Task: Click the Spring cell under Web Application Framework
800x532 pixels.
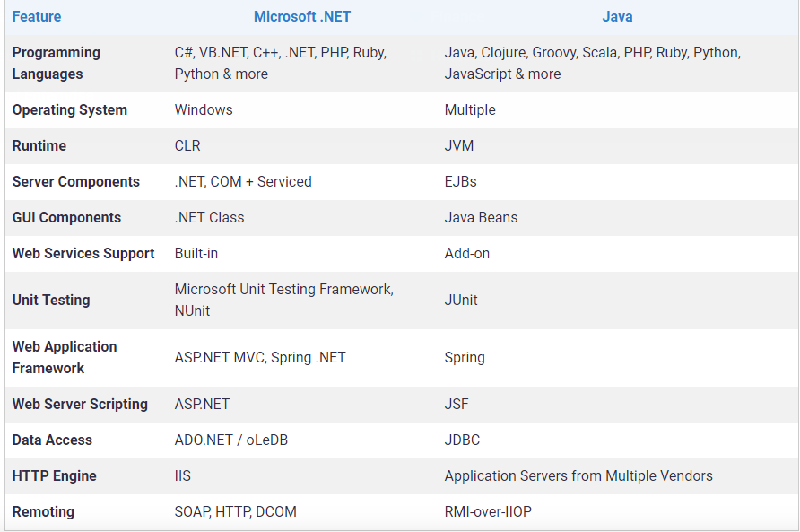Action: tap(465, 357)
